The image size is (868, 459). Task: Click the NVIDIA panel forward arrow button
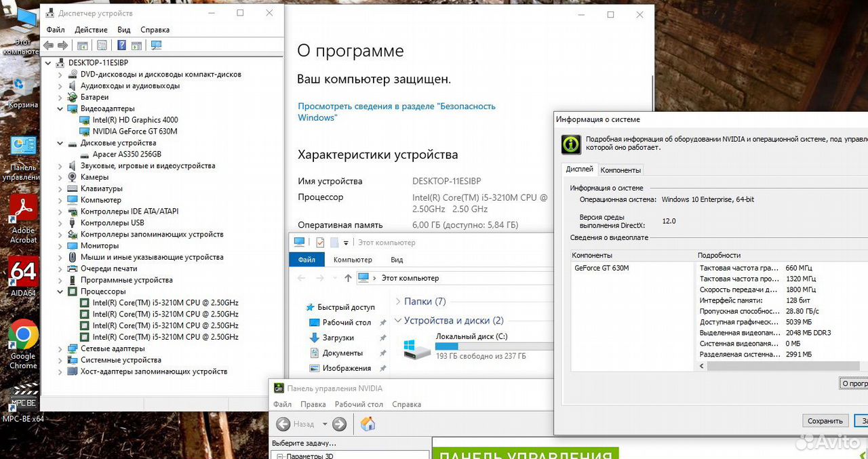click(339, 424)
